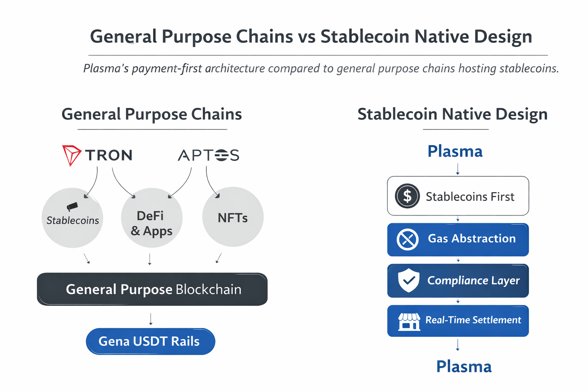Click the Compliance Layer blue box

coord(458,281)
